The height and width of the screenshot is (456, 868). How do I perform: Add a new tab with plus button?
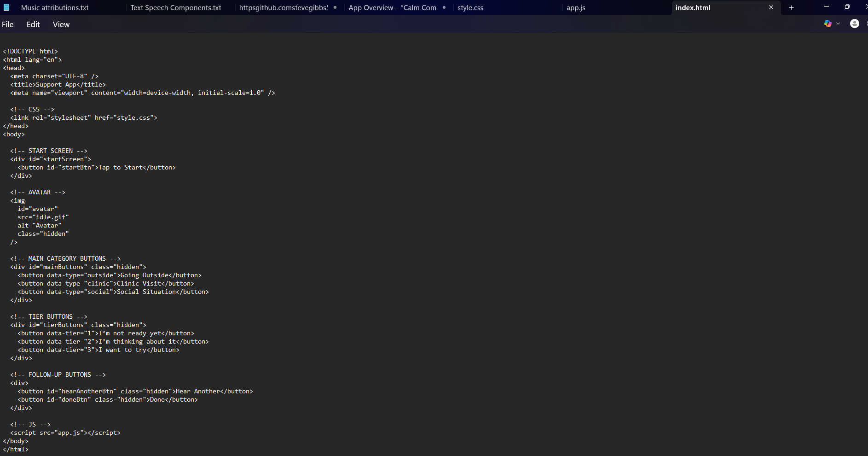coord(791,7)
